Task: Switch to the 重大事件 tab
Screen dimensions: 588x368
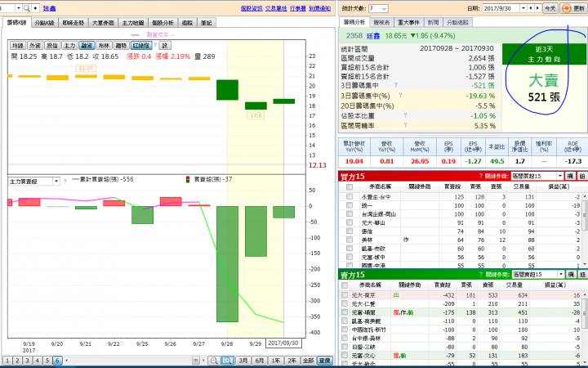Action: click(409, 23)
